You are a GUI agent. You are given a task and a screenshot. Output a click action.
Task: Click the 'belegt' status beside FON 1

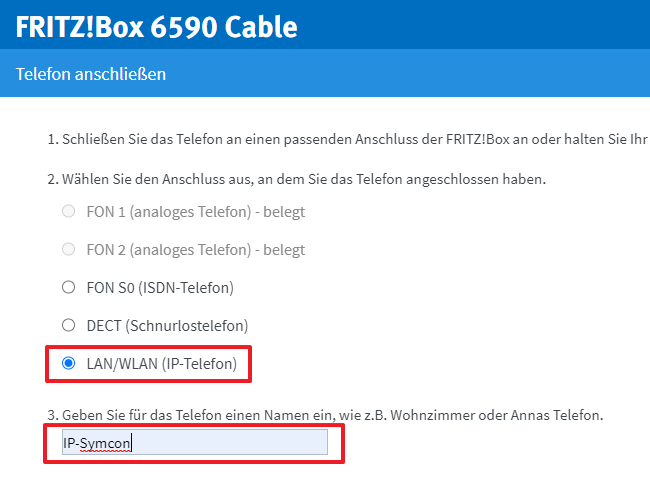(x=284, y=212)
